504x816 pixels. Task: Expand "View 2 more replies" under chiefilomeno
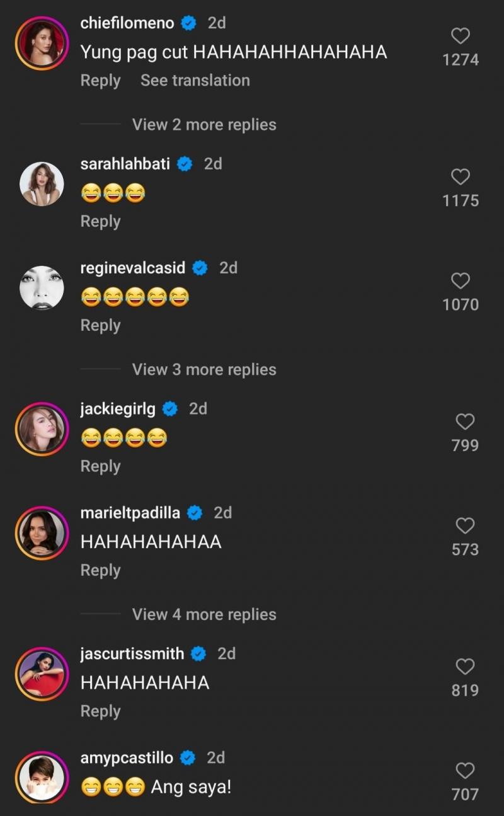coord(204,125)
